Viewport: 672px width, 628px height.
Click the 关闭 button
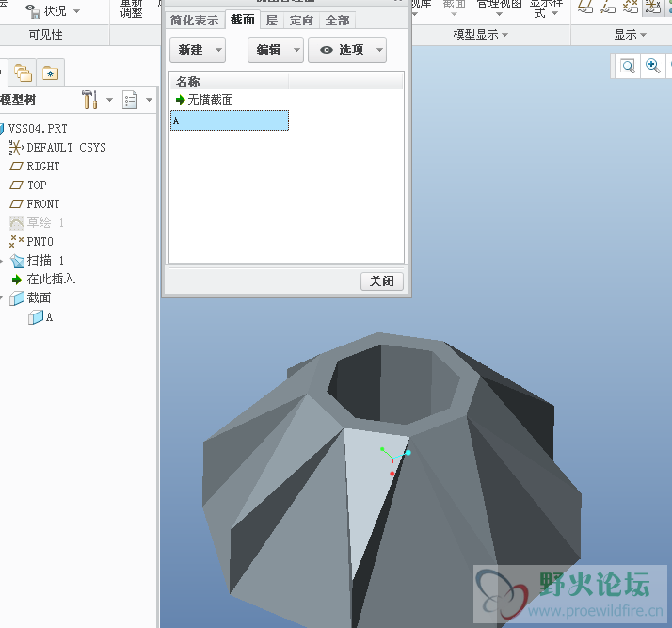(382, 282)
